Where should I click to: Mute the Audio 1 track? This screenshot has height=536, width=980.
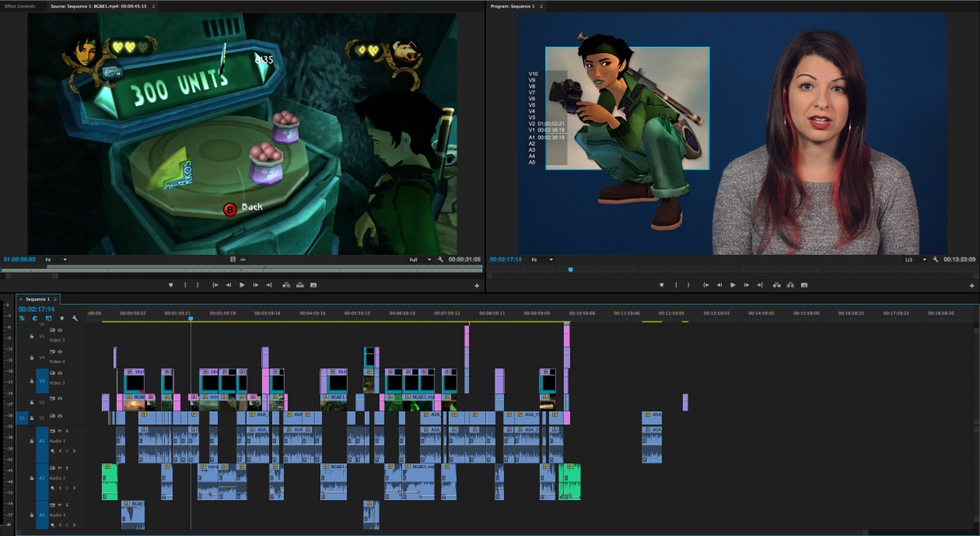tap(60, 430)
